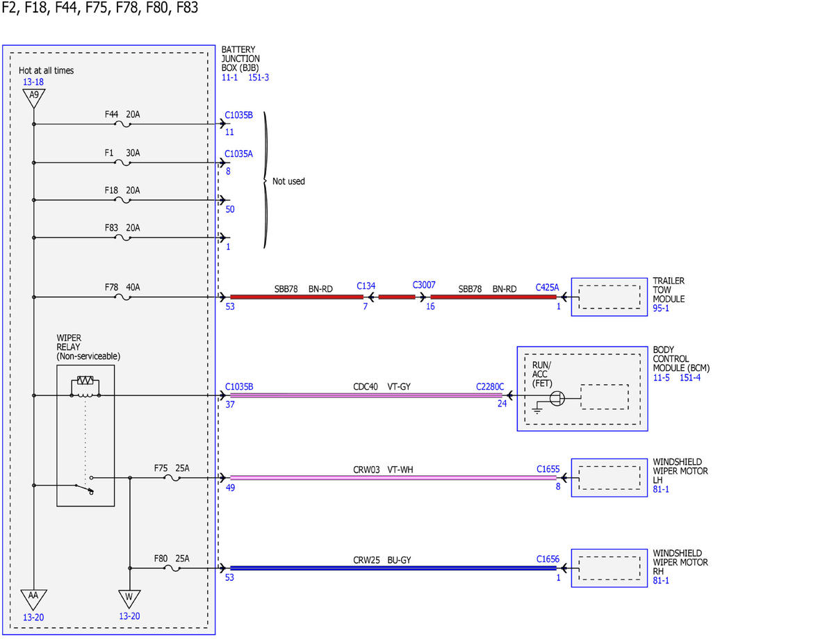Open the C1656 connector link

pos(548,559)
